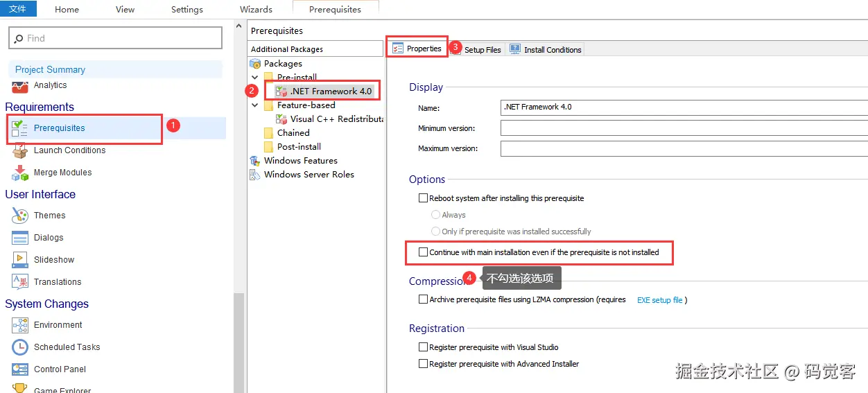Click the Install Conditions tab icon

515,49
